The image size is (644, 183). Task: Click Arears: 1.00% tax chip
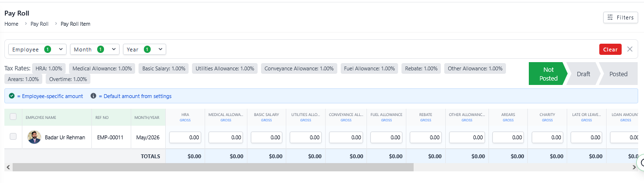[x=24, y=79]
